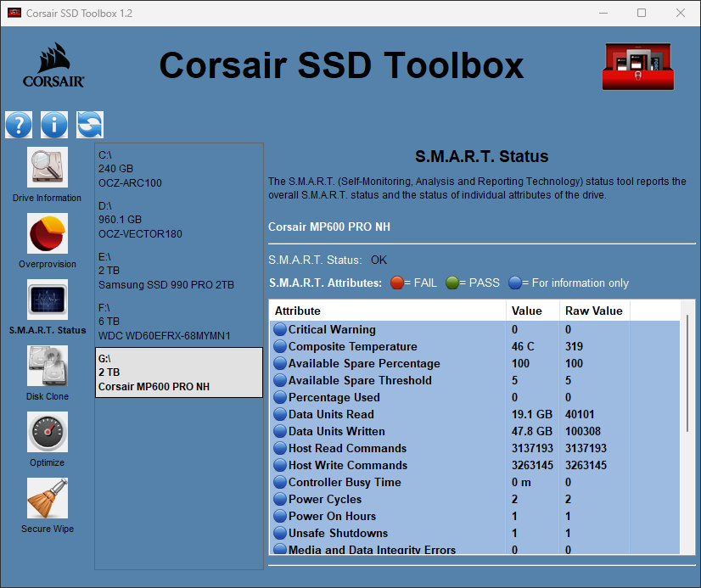This screenshot has width=701, height=588.
Task: Select the Composite Temperature row
Action: click(352, 347)
